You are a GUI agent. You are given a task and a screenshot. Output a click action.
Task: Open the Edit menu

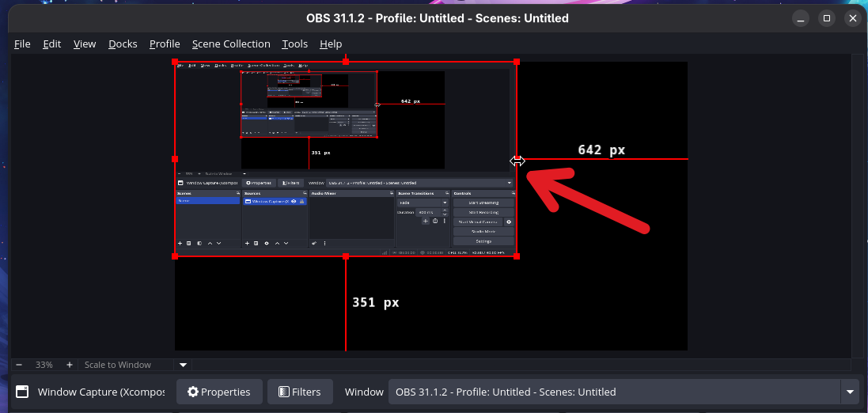[x=52, y=44]
